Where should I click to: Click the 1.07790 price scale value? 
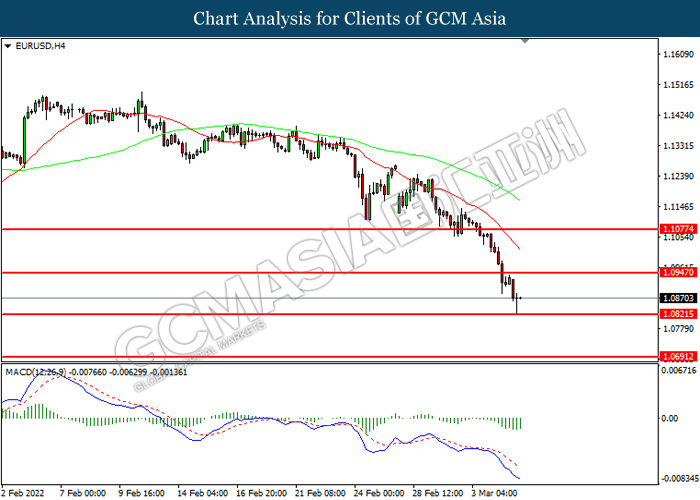pos(679,329)
